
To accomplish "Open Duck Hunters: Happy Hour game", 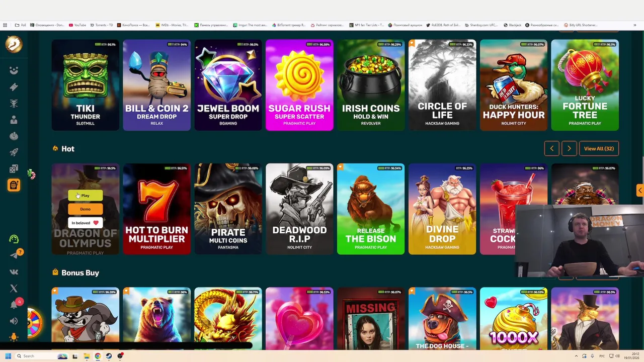I will pyautogui.click(x=514, y=85).
